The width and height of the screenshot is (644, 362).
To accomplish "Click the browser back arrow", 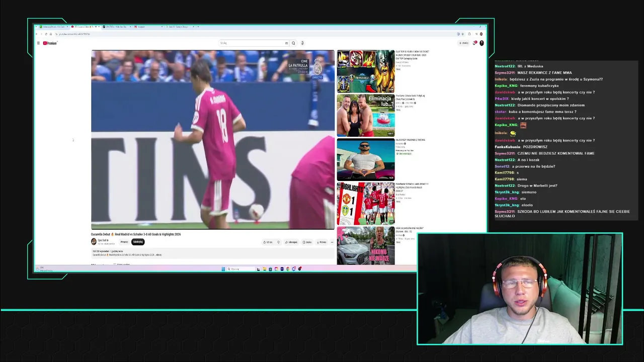I will (37, 34).
